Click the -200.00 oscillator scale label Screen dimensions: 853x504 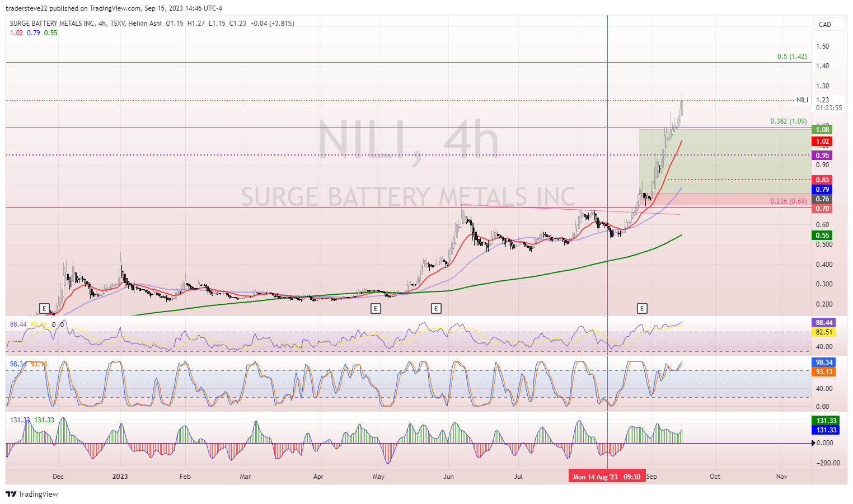click(828, 463)
